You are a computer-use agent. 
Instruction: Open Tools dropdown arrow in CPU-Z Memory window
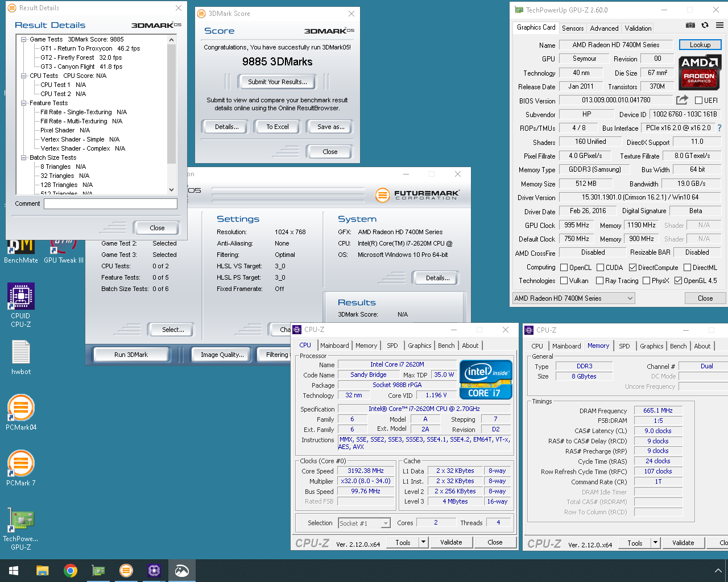click(655, 543)
